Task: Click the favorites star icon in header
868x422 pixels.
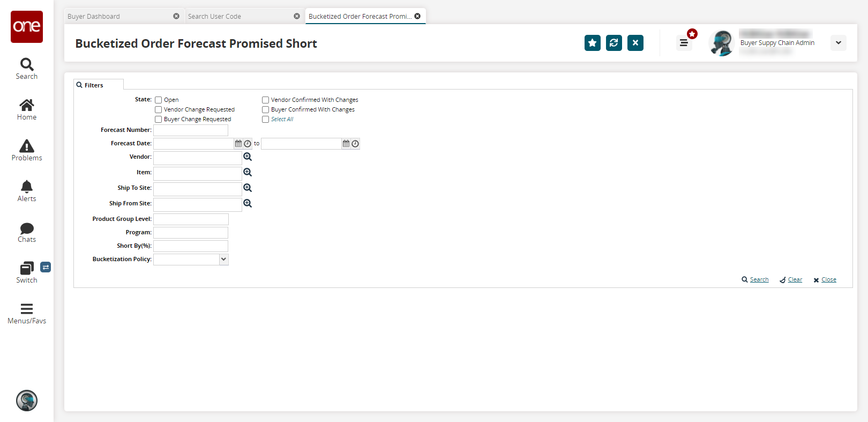Action: 592,43
